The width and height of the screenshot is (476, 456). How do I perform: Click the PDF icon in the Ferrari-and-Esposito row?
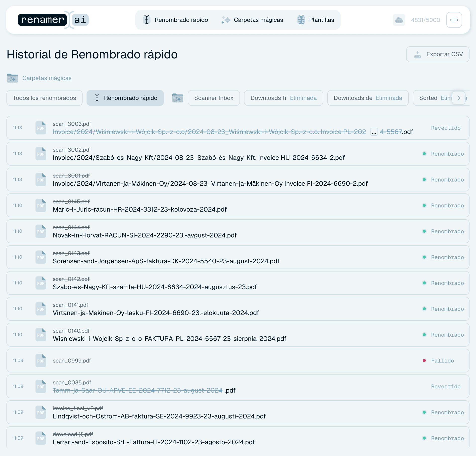(41, 438)
